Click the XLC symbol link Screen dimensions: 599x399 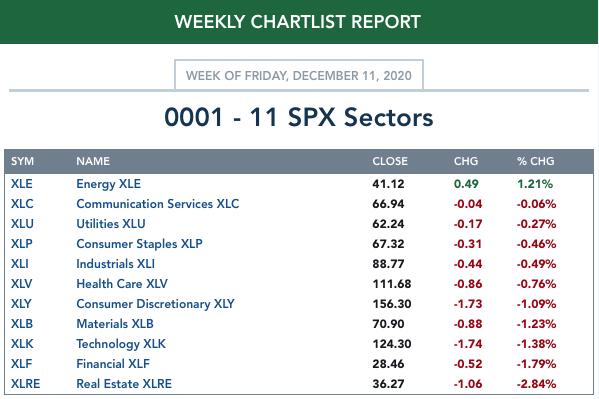click(x=22, y=204)
